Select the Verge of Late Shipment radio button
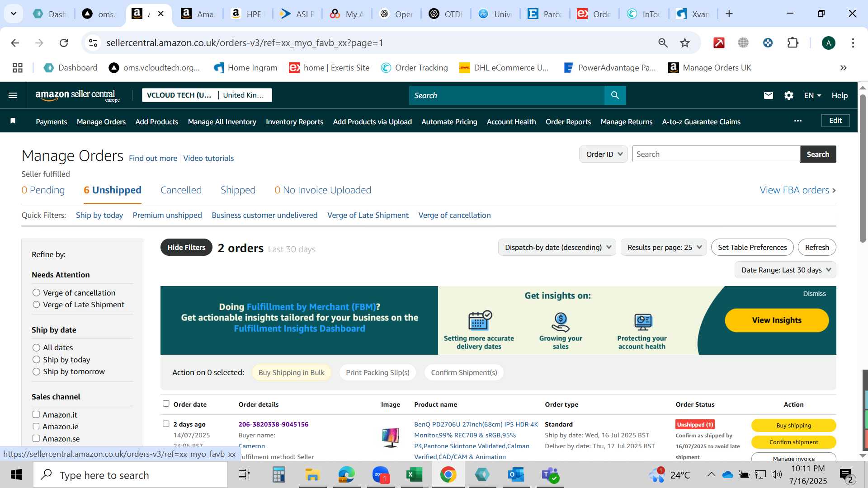 [37, 305]
